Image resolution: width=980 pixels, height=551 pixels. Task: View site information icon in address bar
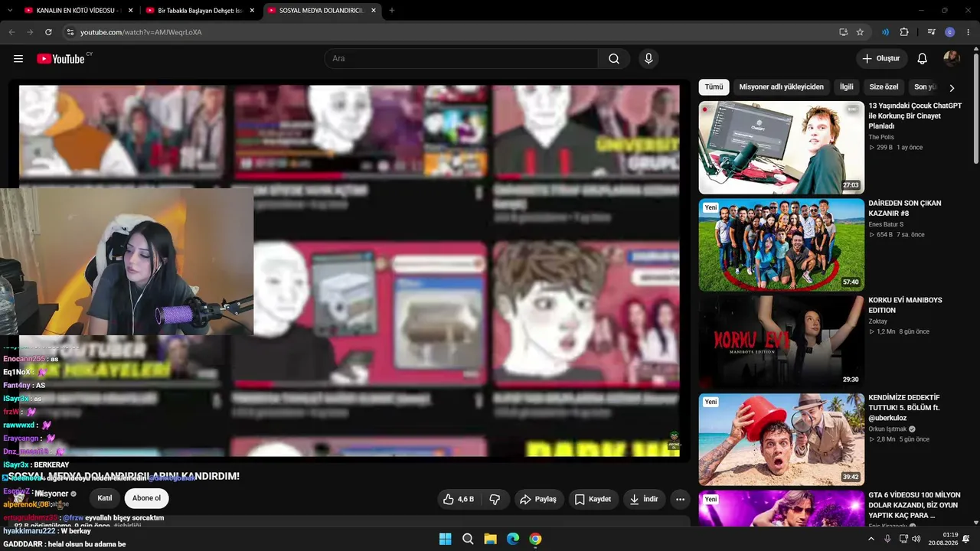[70, 32]
